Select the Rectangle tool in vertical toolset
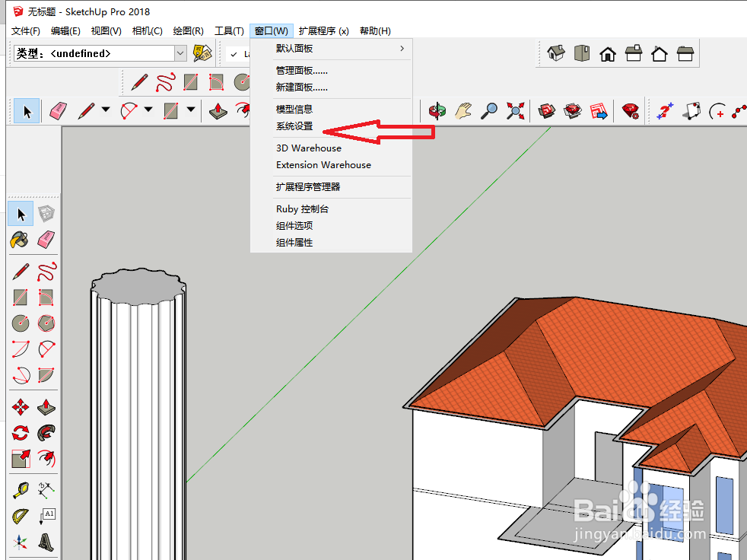The image size is (747, 560). (20, 297)
